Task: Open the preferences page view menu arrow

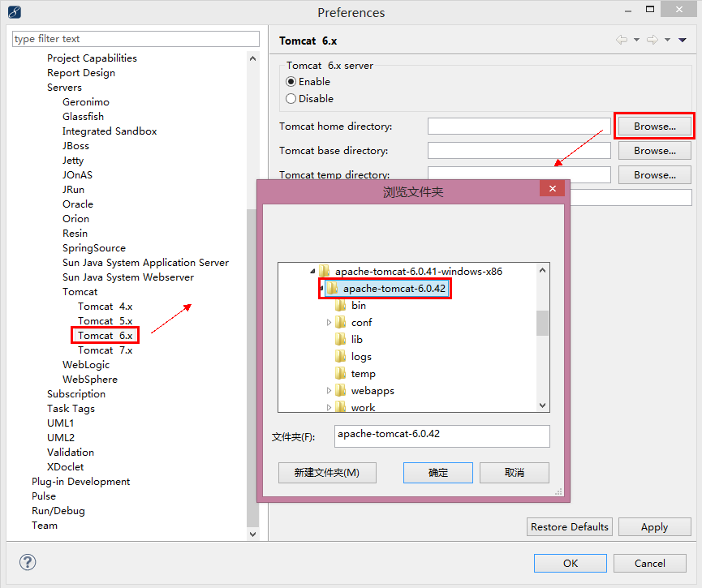Action: [683, 40]
